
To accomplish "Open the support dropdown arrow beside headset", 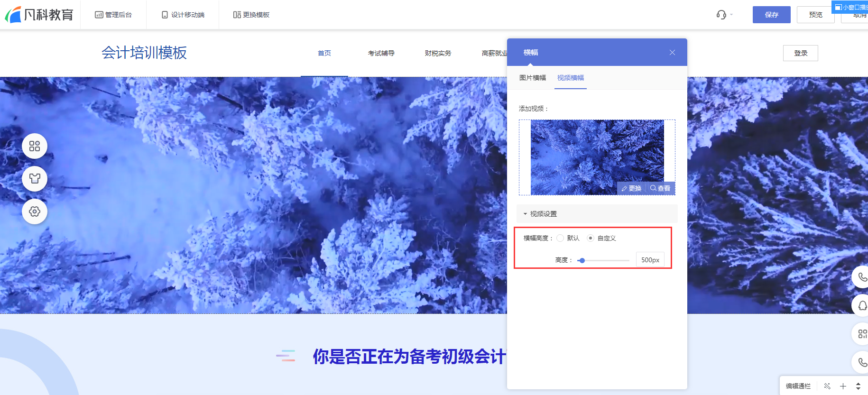I will (731, 15).
